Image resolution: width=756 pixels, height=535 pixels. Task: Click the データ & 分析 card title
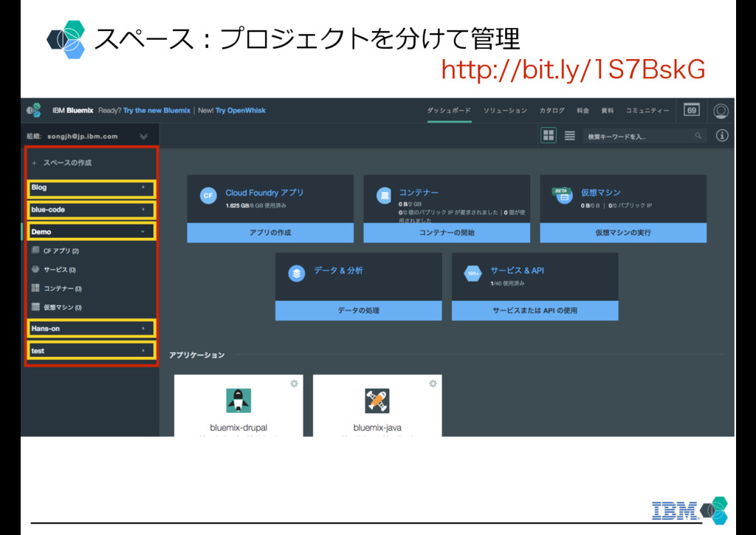click(x=338, y=270)
